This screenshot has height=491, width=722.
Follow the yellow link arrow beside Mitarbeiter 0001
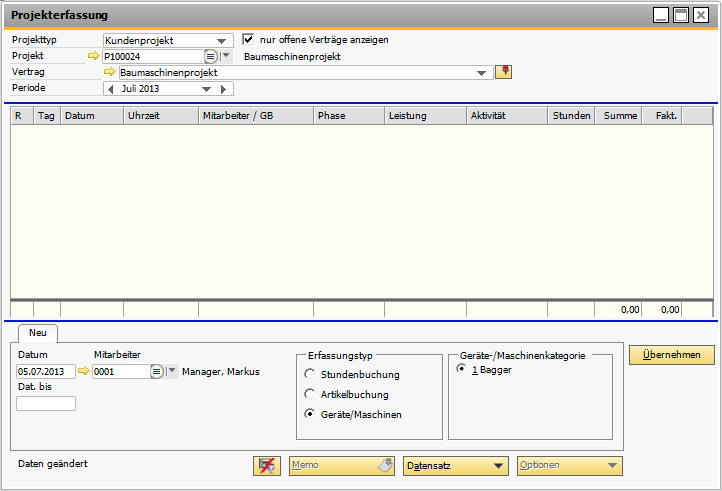83,371
